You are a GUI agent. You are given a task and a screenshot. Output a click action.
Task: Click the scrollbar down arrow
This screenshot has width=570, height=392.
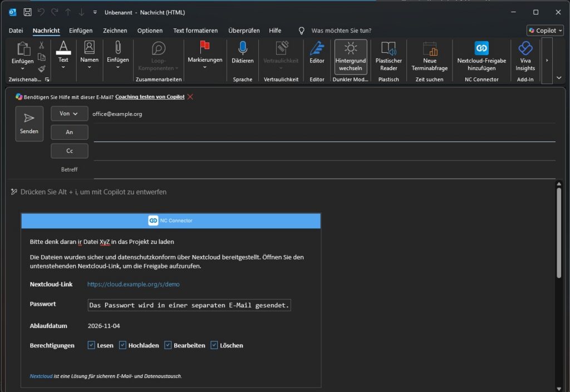point(559,389)
